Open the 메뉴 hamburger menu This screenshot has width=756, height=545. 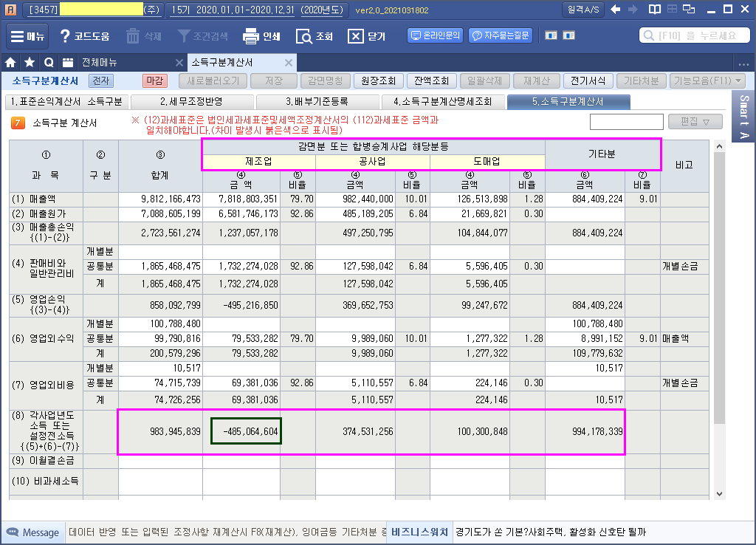[27, 36]
